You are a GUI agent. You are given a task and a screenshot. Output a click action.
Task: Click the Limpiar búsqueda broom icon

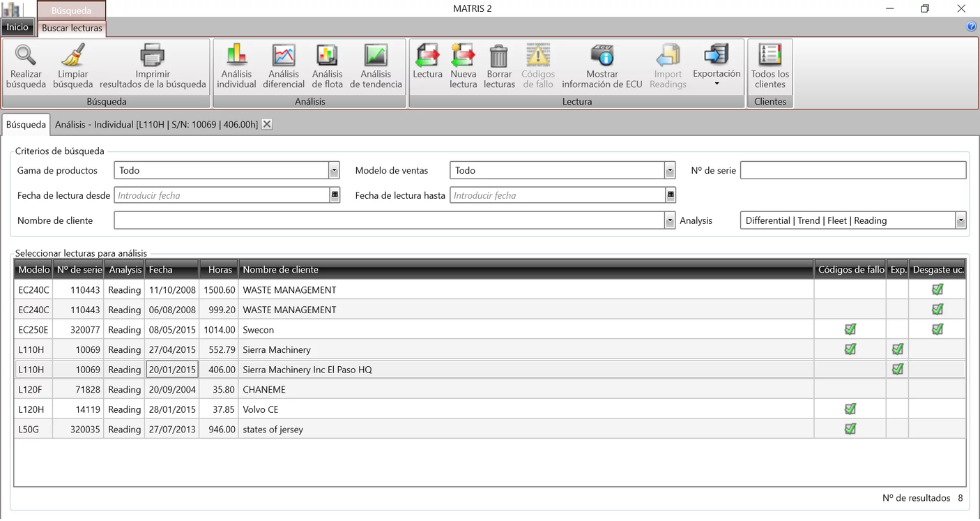tap(72, 56)
